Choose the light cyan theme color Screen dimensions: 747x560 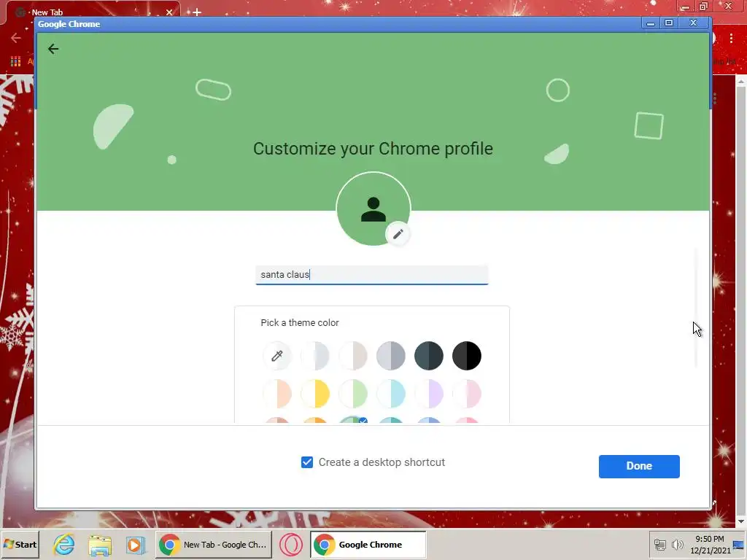coord(391,394)
